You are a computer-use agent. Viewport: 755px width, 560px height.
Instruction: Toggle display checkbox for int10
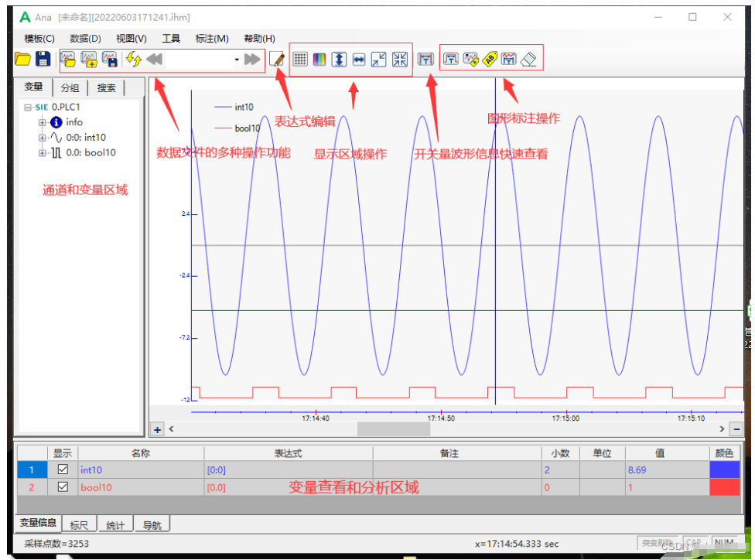coord(63,469)
